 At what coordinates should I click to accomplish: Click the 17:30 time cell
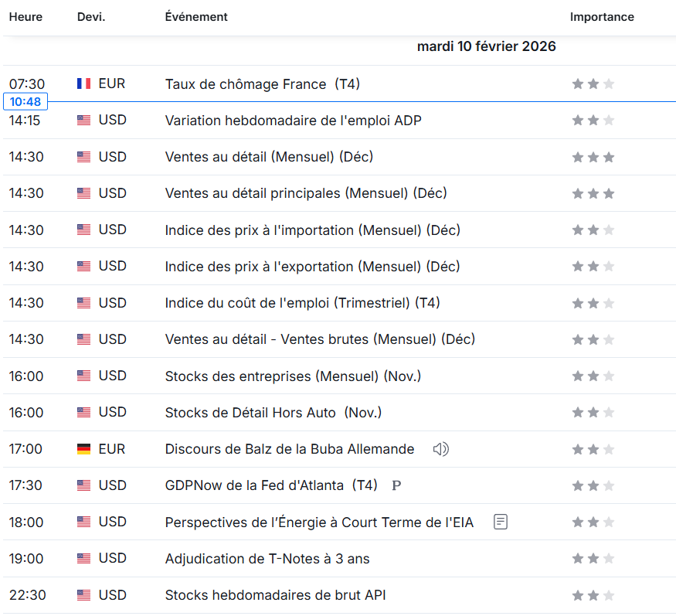tap(25, 485)
